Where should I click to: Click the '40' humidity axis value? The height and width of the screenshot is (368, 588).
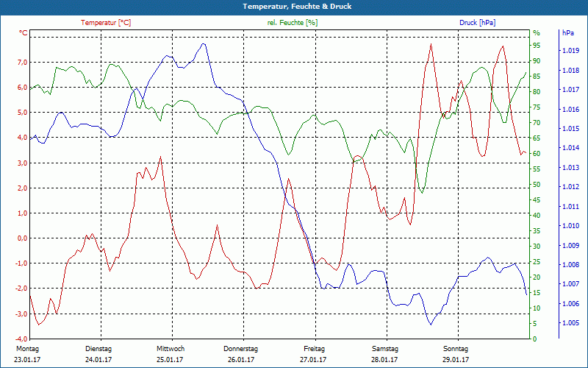point(537,215)
